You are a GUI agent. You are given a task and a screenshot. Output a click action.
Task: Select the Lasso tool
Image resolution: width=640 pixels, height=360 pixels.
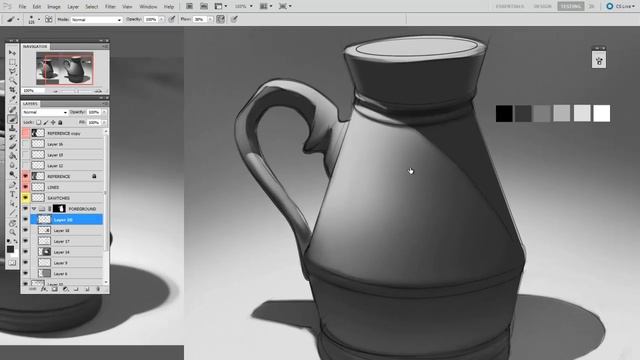tap(12, 71)
